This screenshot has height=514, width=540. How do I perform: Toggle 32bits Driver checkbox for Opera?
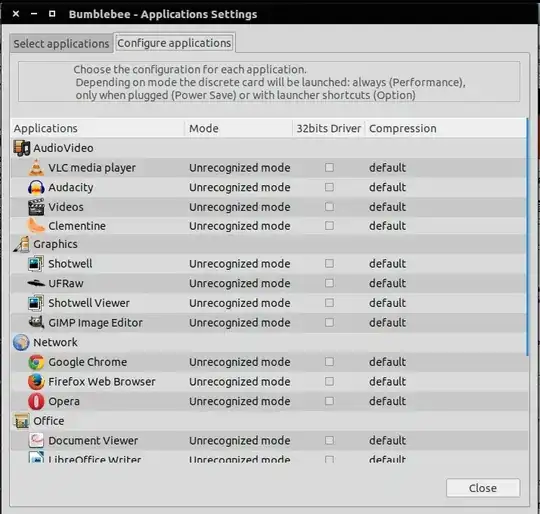point(329,401)
